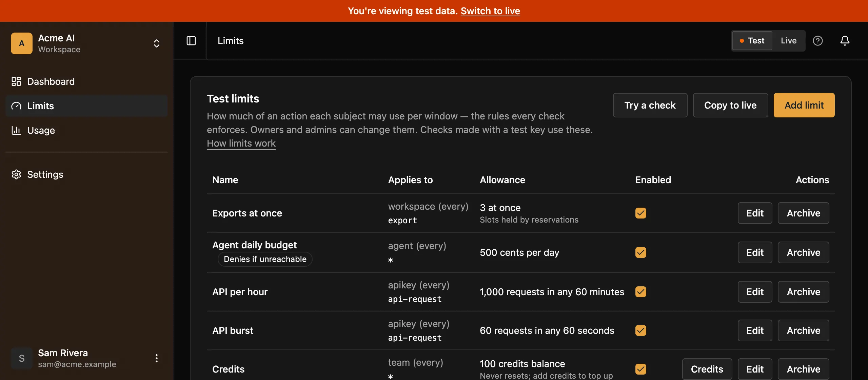Uncheck the Credits limit enabled checkbox
The image size is (868, 380).
coord(641,369)
